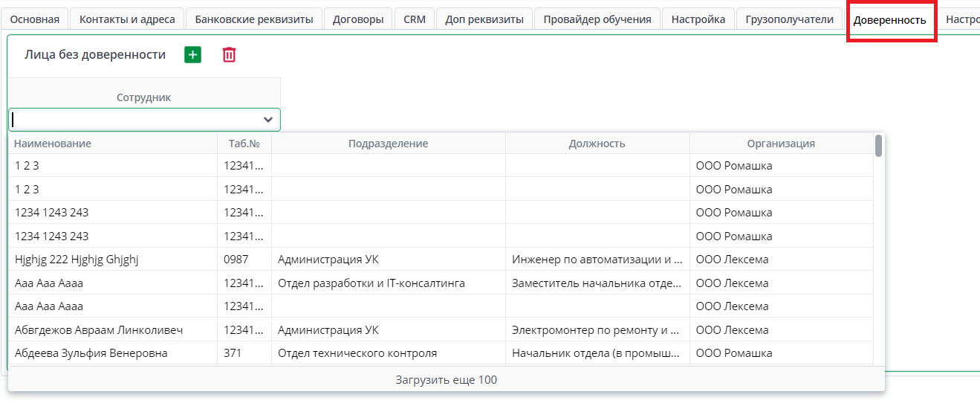Screen dimensions: 980x412
Task: Switch to Контакты и адреса tab
Action: pyautogui.click(x=127, y=19)
